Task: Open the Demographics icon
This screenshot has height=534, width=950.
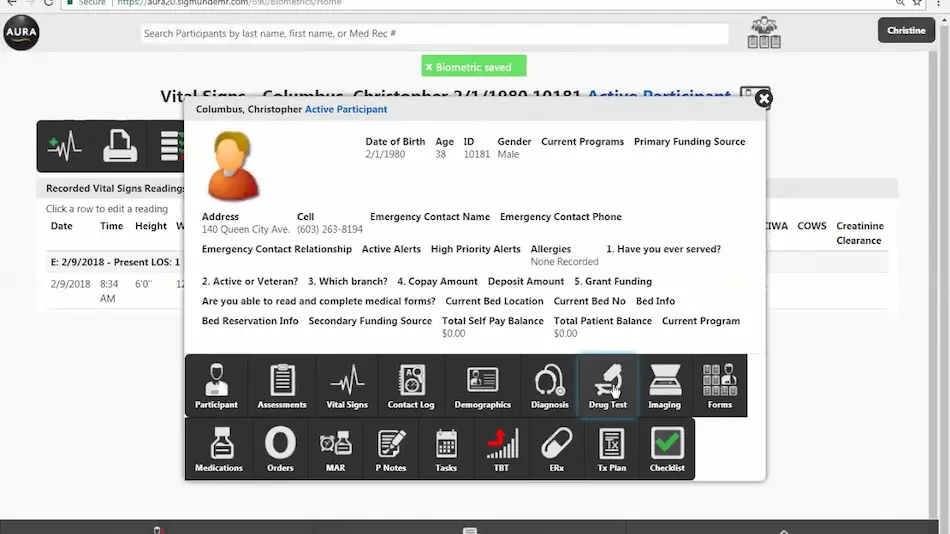Action: click(x=483, y=386)
